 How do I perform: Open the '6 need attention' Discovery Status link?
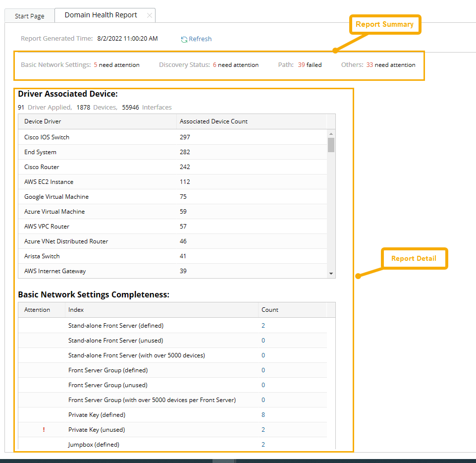pyautogui.click(x=236, y=64)
